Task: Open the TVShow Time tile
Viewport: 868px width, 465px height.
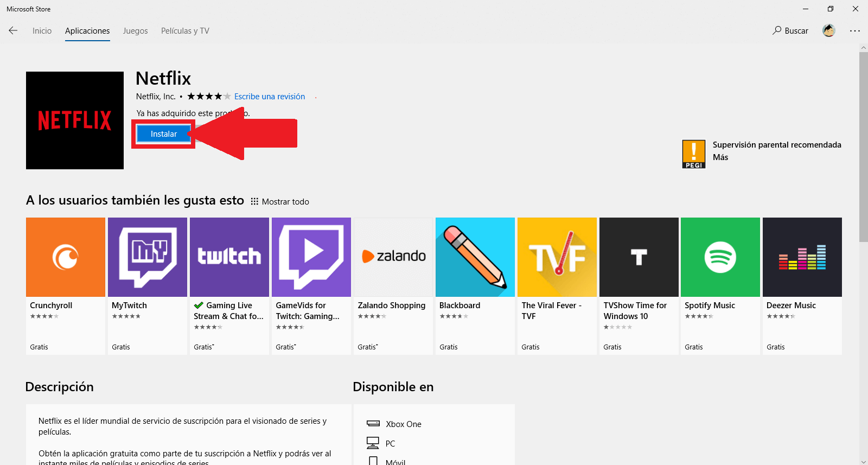Action: click(x=639, y=286)
